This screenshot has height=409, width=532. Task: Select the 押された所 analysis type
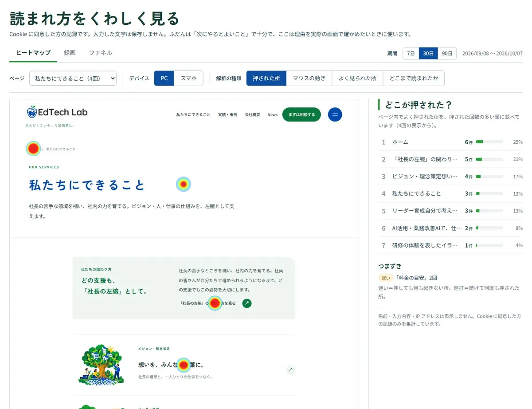(266, 78)
